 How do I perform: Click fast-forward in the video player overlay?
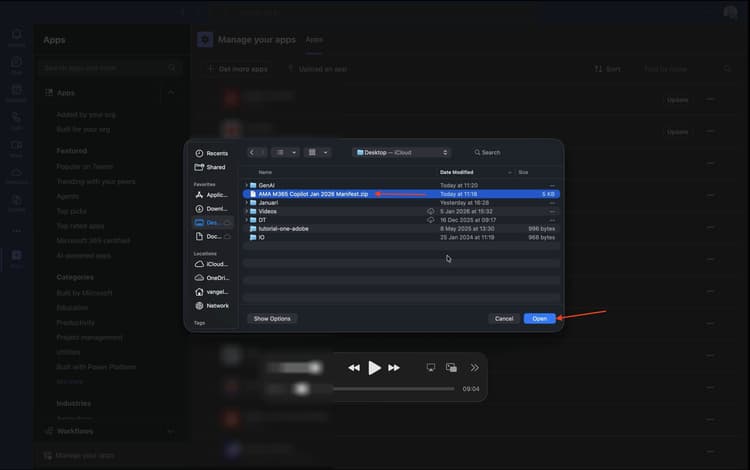[x=394, y=368]
